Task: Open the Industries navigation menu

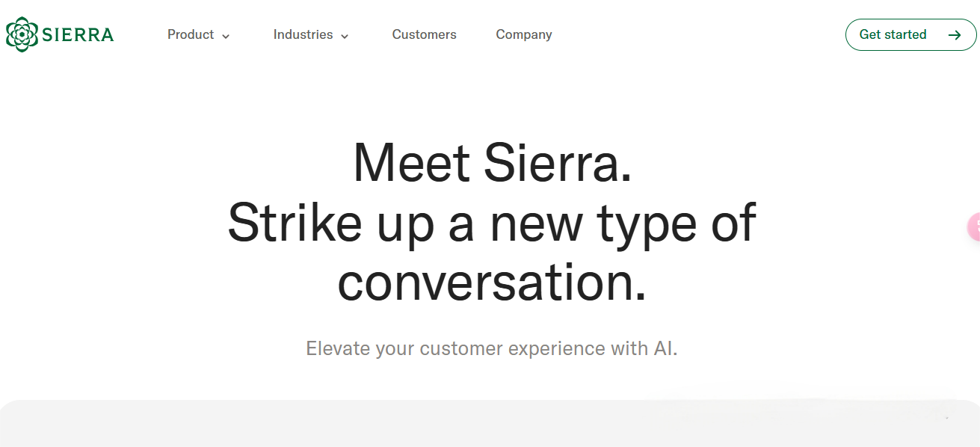Action: [x=303, y=34]
